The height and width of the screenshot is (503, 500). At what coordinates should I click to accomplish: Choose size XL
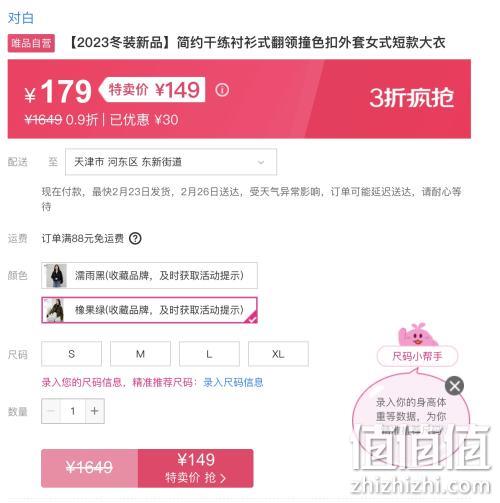[278, 354]
